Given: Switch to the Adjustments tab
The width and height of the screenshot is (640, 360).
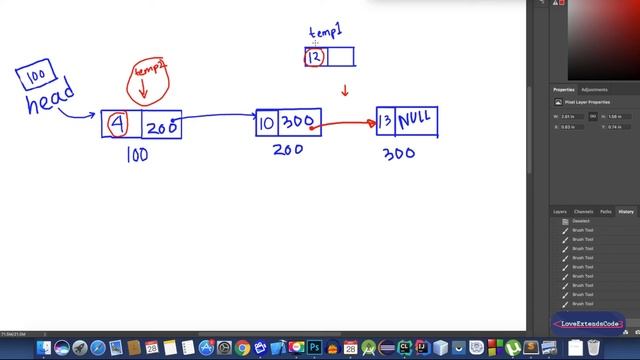Looking at the screenshot, I should click(x=594, y=90).
